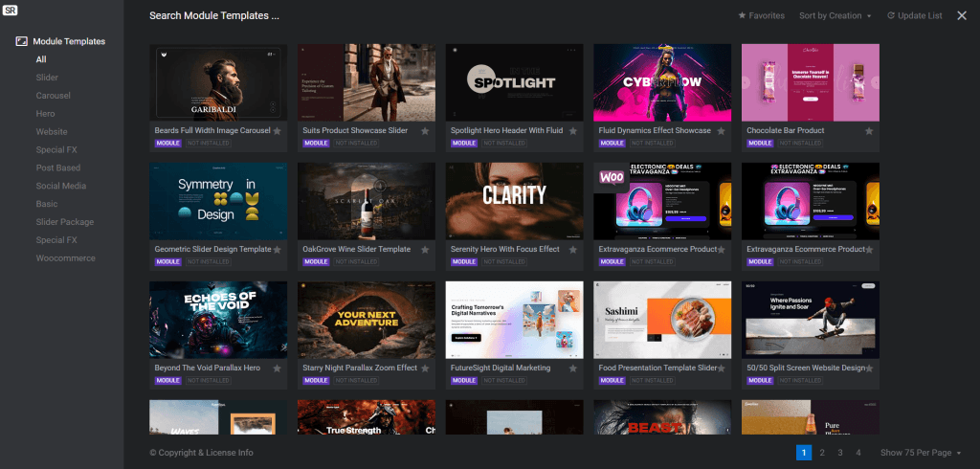Open the Garibaldi Beards carousel thumbnail

(x=218, y=82)
